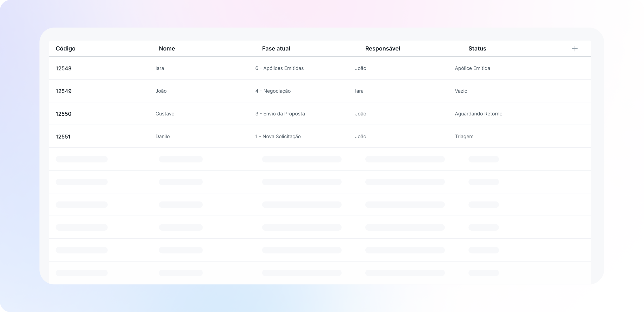Click the Nome column header
The width and height of the screenshot is (644, 312).
(x=167, y=49)
